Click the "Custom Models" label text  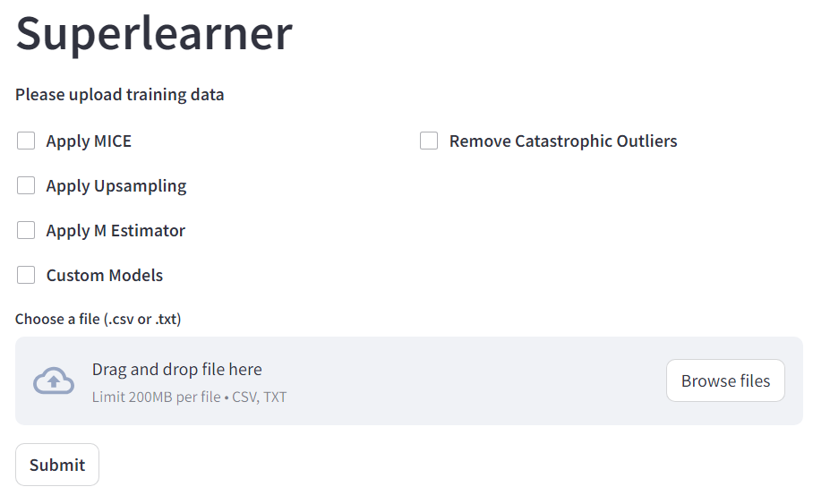point(105,276)
